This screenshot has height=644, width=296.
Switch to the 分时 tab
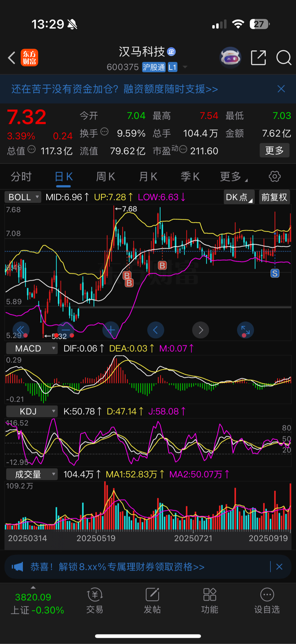[x=21, y=177]
